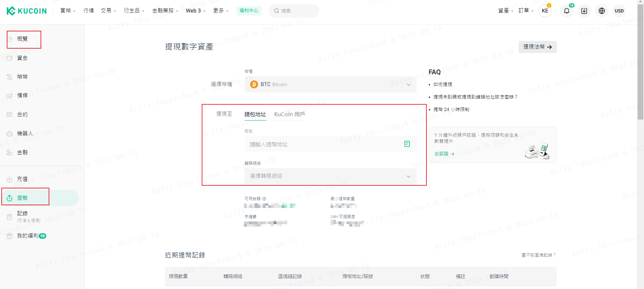Image resolution: width=644 pixels, height=289 pixels.
Task: Click the page vertical scrollbar
Action: click(640, 62)
